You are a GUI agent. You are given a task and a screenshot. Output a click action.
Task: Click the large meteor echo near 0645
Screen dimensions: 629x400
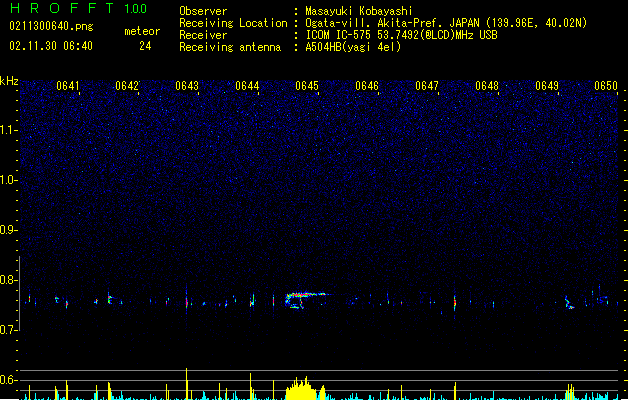click(x=306, y=300)
